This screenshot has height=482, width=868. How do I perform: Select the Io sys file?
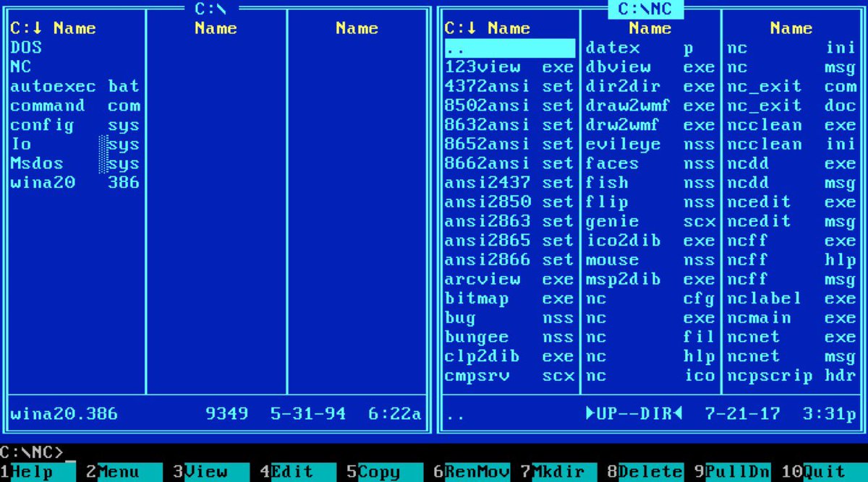pos(75,144)
